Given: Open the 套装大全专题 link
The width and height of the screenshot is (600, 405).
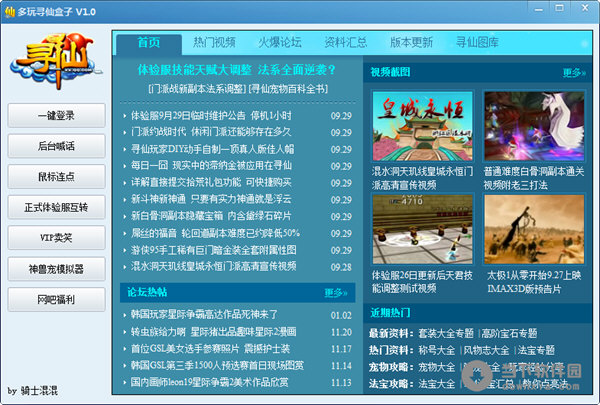Looking at the screenshot, I should point(446,333).
